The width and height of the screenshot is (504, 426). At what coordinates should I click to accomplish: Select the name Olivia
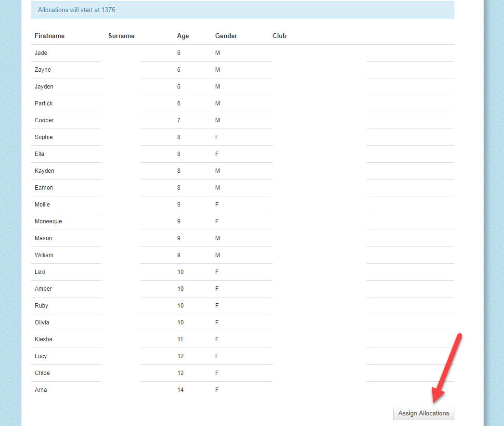(42, 322)
